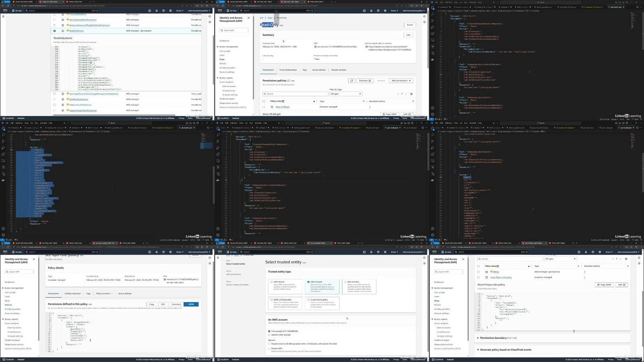Click Copy JSON button on cloud-finops-role-policy panel
The height and width of the screenshot is (362, 644).
pyautogui.click(x=605, y=285)
